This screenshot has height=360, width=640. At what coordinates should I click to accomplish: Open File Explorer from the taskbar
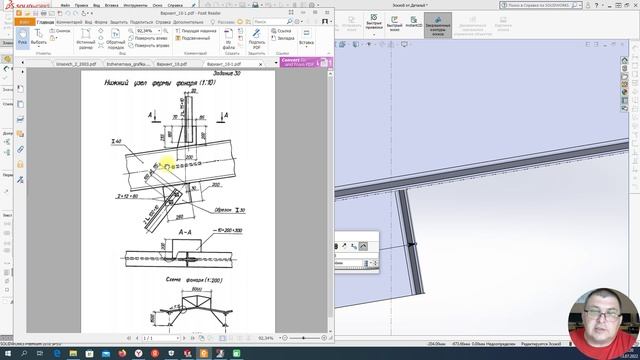[73, 353]
